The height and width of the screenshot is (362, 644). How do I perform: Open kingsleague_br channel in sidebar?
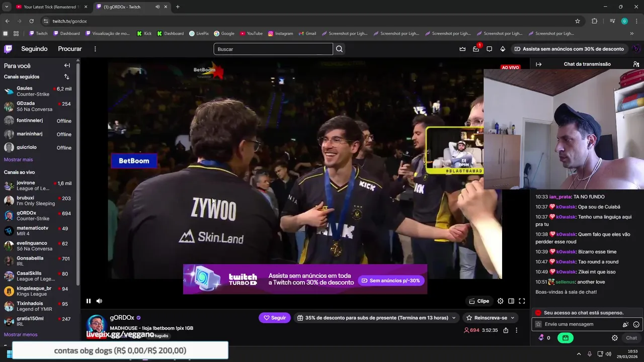coord(39,291)
